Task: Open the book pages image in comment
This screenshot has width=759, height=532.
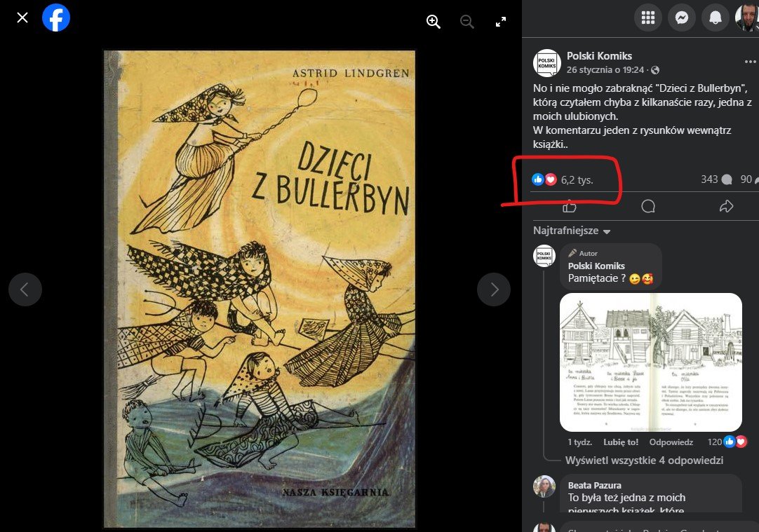Action: coord(650,362)
